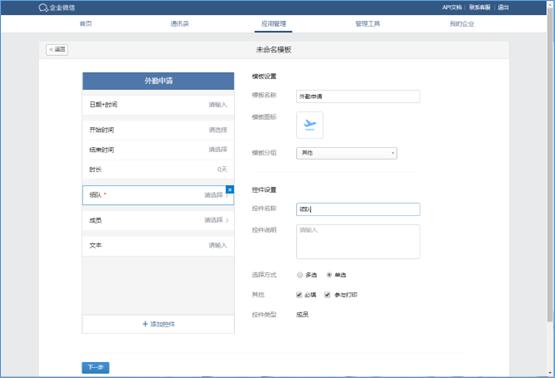Select the 开始时间 form row
This screenshot has width=555, height=378.
click(158, 130)
